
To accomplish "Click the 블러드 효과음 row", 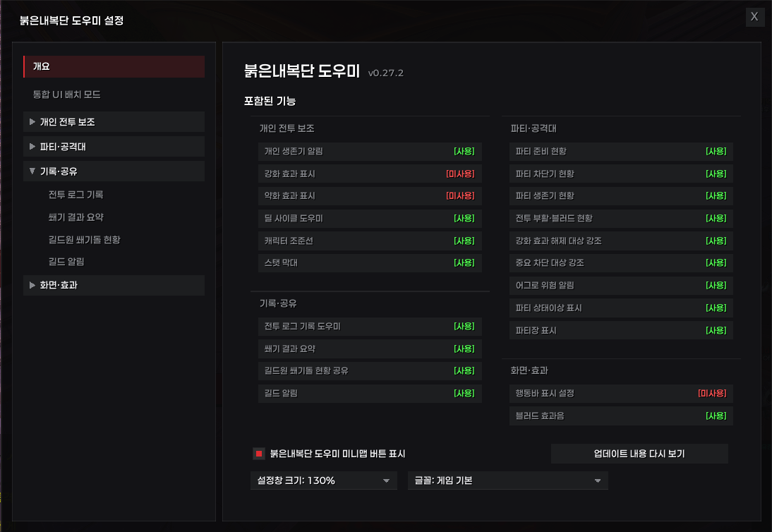I will click(621, 416).
